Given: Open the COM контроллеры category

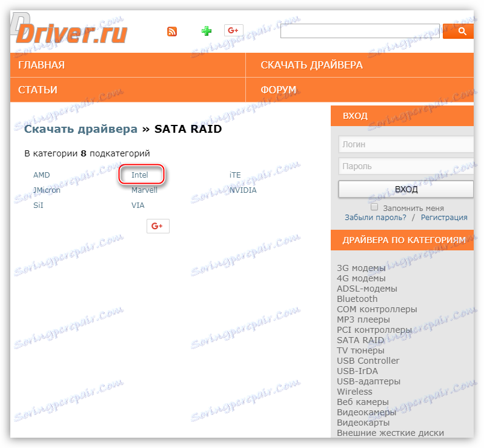Looking at the screenshot, I should [377, 309].
